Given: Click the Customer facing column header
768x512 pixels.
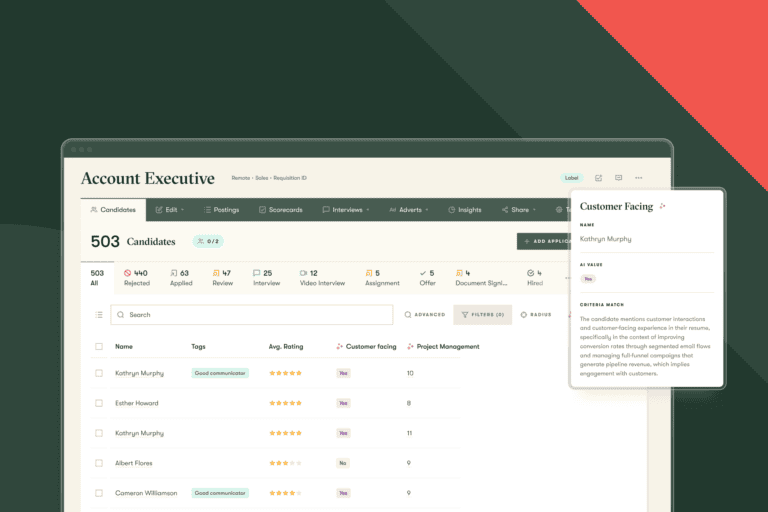Looking at the screenshot, I should (366, 346).
